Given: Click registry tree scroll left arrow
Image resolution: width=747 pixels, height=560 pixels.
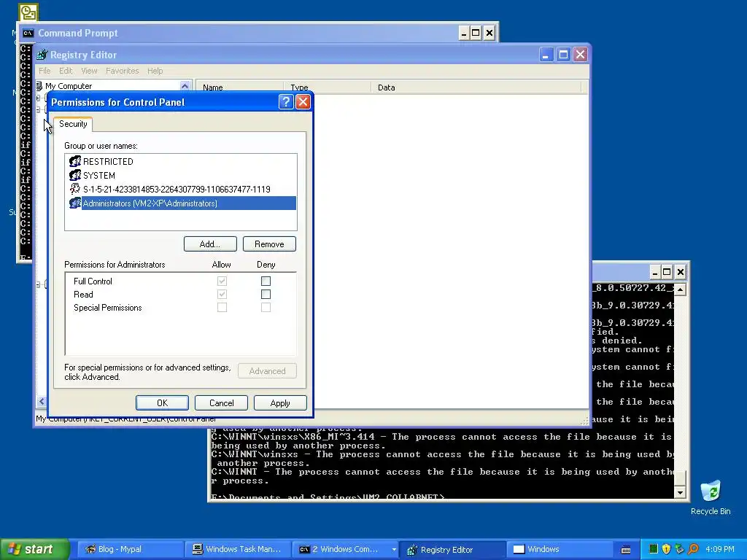Looking at the screenshot, I should click(42, 402).
